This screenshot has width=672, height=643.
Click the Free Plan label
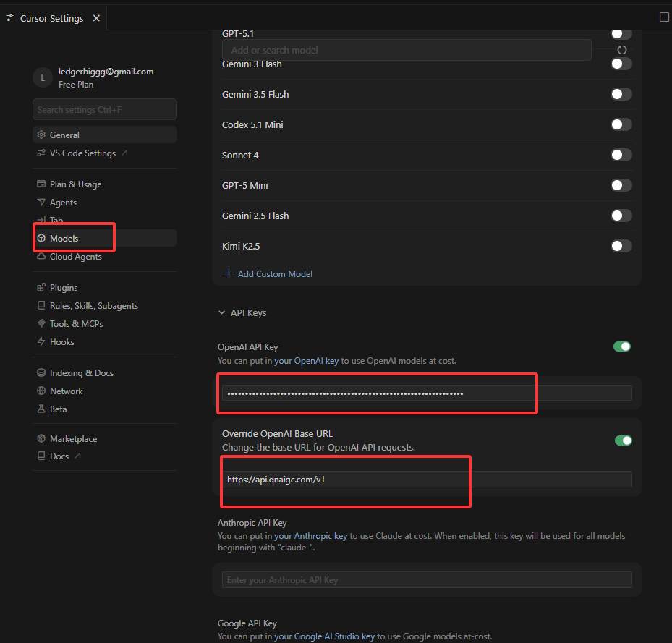point(76,85)
